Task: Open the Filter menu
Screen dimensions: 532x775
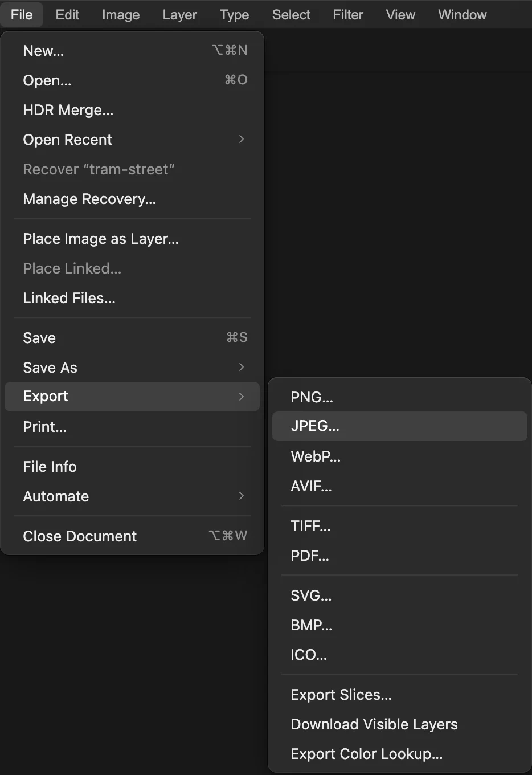Action: (x=348, y=14)
